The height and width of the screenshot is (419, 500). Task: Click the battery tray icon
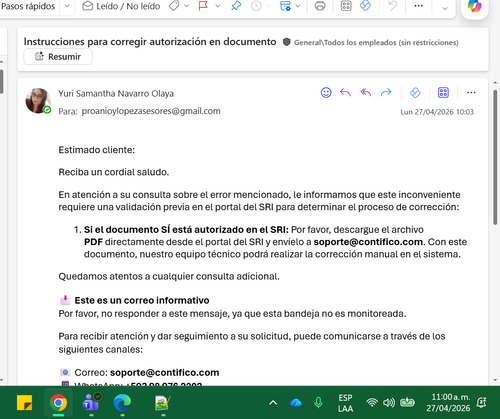click(407, 403)
